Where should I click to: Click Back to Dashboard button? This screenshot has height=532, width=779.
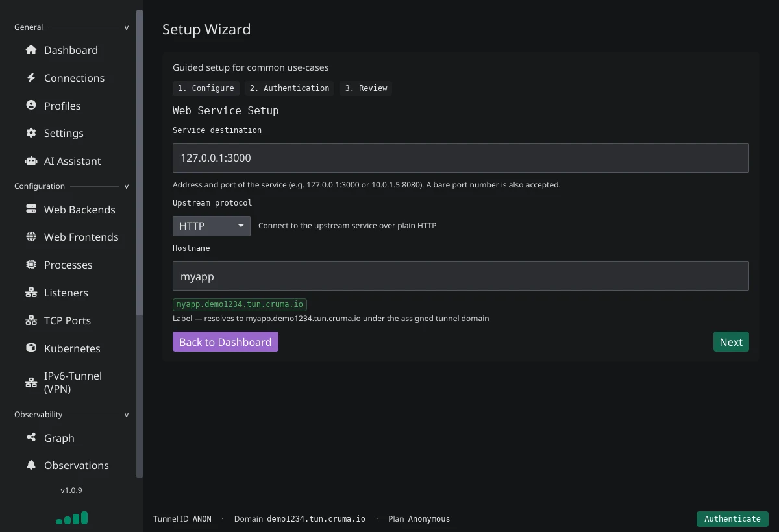[x=225, y=342]
